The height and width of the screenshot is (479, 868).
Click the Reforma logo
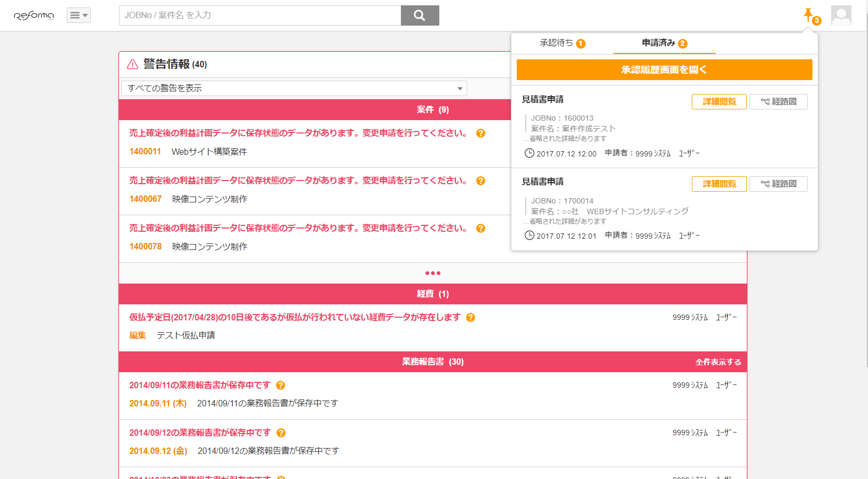click(34, 15)
